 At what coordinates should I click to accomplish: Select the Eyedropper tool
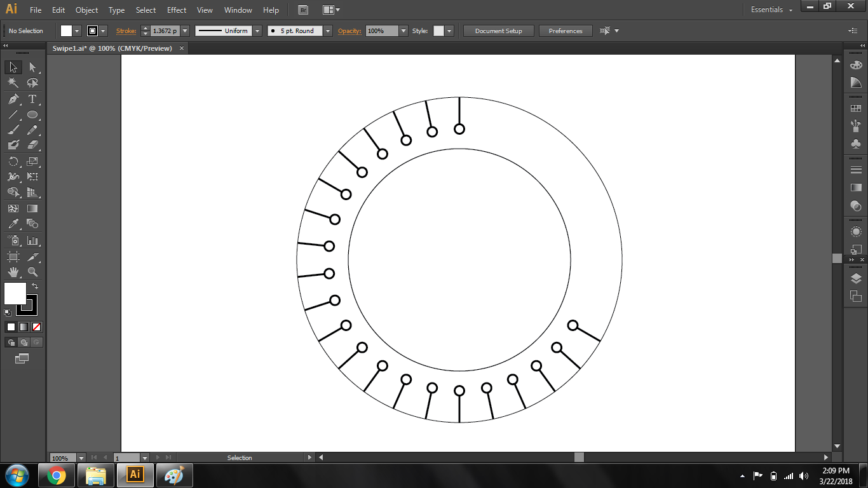pos(13,224)
